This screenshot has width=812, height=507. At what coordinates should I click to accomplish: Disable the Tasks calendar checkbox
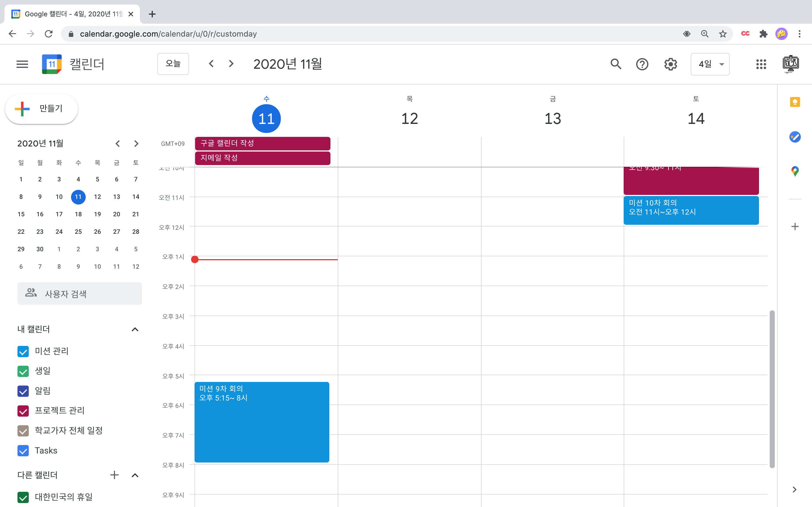pos(23,451)
